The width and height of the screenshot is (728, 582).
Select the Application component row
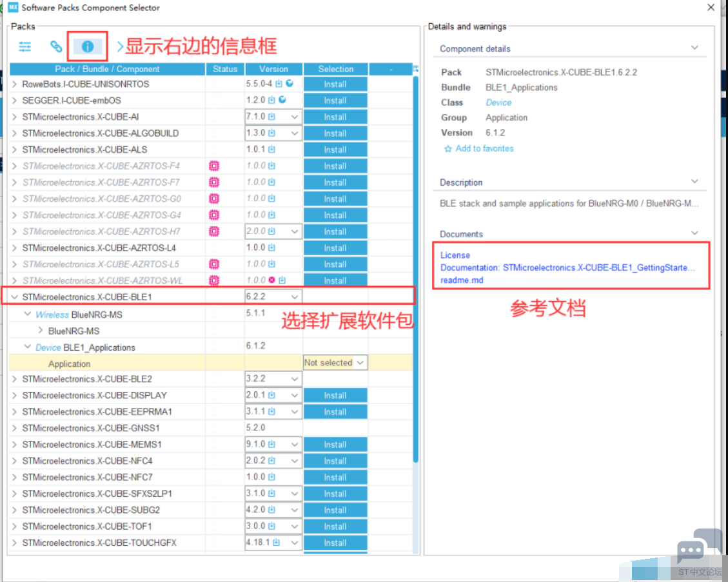tap(211, 364)
